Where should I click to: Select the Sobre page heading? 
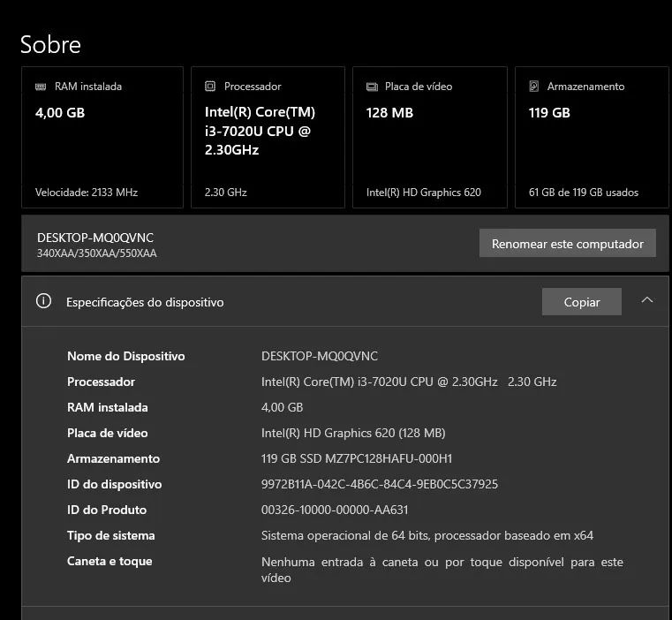point(50,44)
